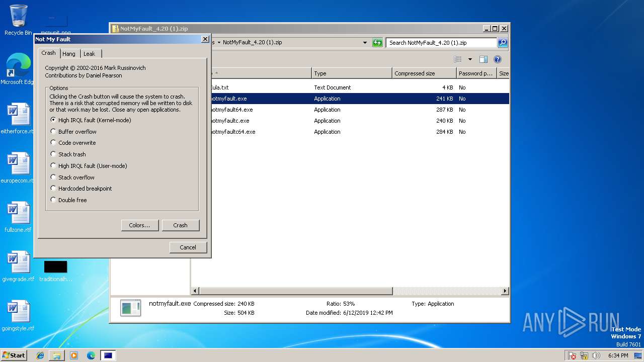Select europecom.rtf desktop document
The height and width of the screenshot is (362, 644).
coord(18,168)
